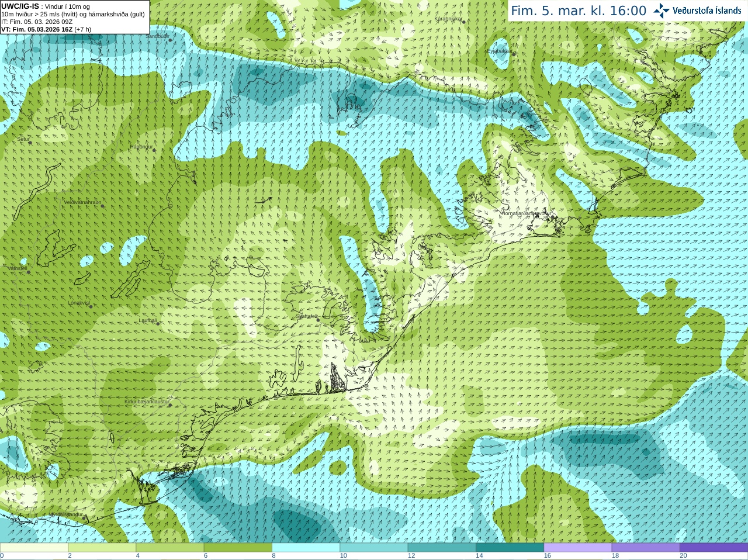Select the Kirkjubæjarklaustur station label
This screenshot has width=748, height=560.
(147, 402)
